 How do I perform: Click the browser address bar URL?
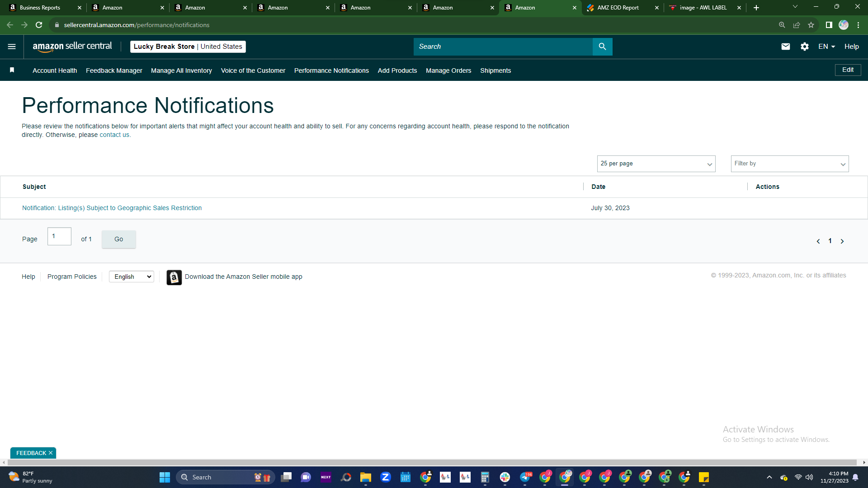(x=137, y=25)
